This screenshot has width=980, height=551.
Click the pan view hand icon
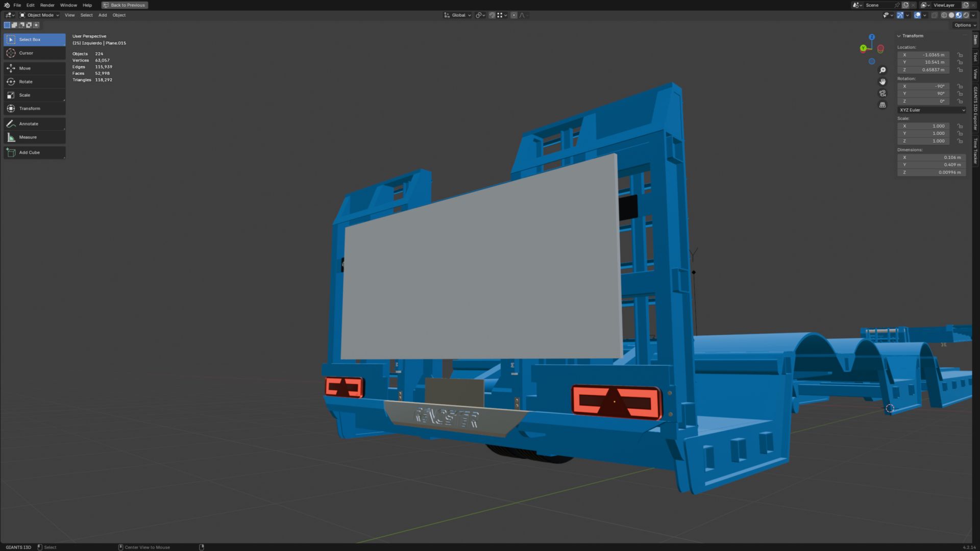click(x=883, y=82)
